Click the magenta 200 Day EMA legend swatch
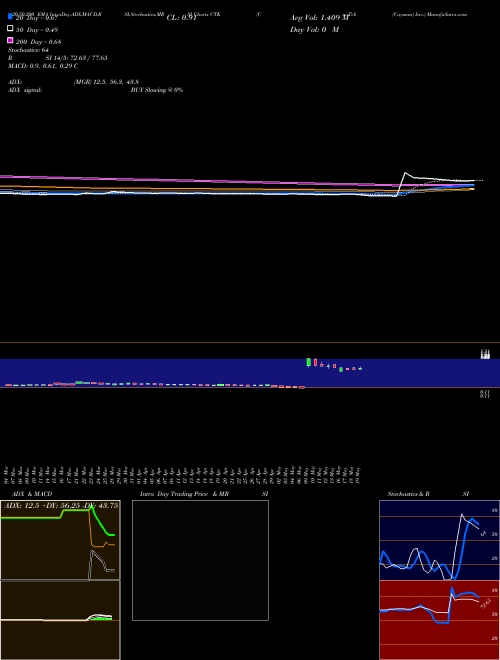The width and height of the screenshot is (500, 660). click(10, 40)
